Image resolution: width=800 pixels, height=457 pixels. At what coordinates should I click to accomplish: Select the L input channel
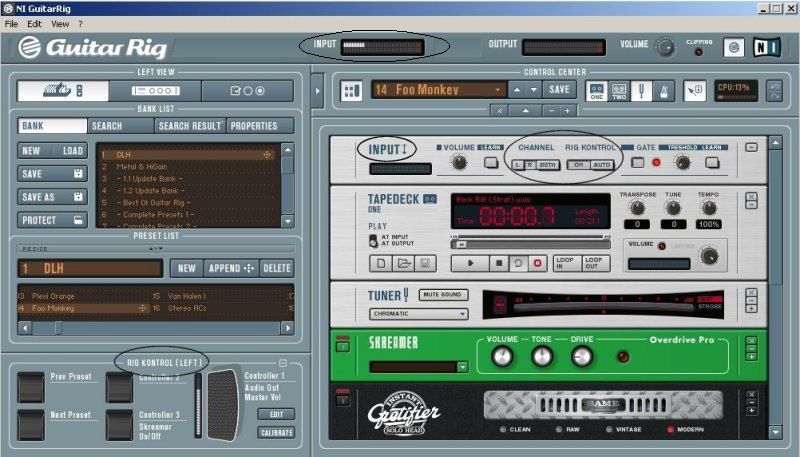click(x=518, y=165)
